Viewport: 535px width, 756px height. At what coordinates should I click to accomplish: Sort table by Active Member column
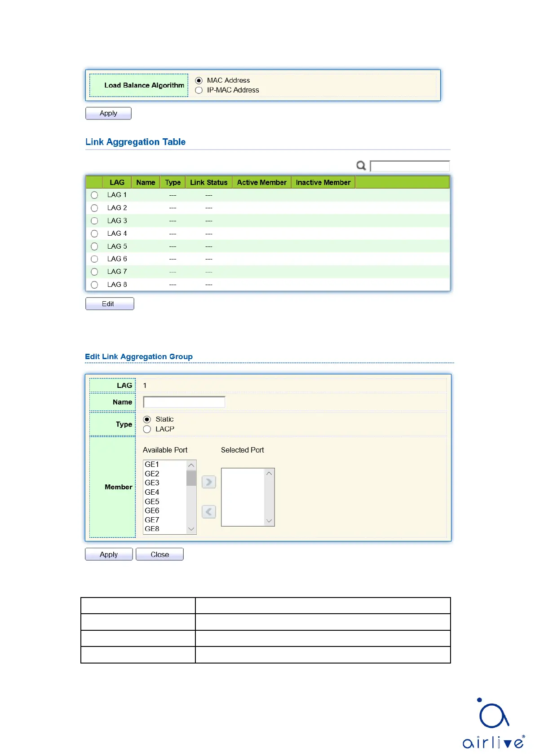pyautogui.click(x=261, y=182)
